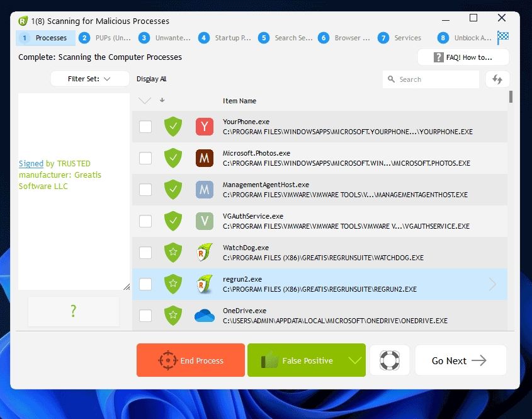The height and width of the screenshot is (419, 532).
Task: Click the blue M icon for ManagementAgentHost.exe
Action: coord(204,190)
